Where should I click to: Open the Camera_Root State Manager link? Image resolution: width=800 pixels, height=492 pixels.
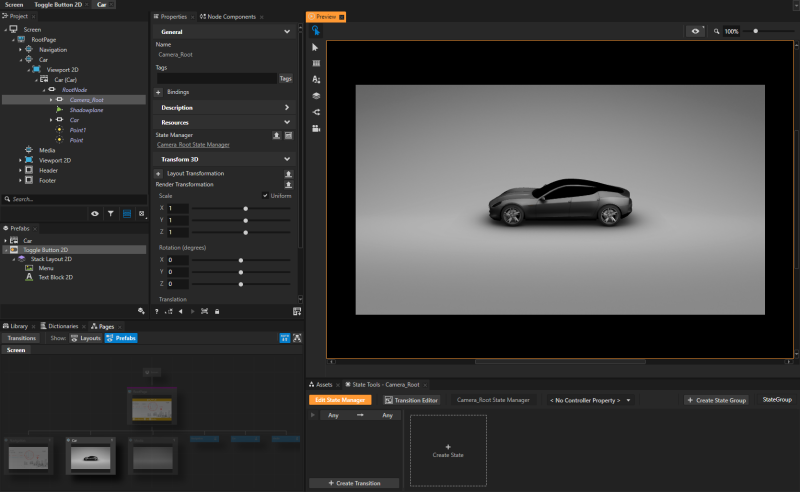point(193,145)
